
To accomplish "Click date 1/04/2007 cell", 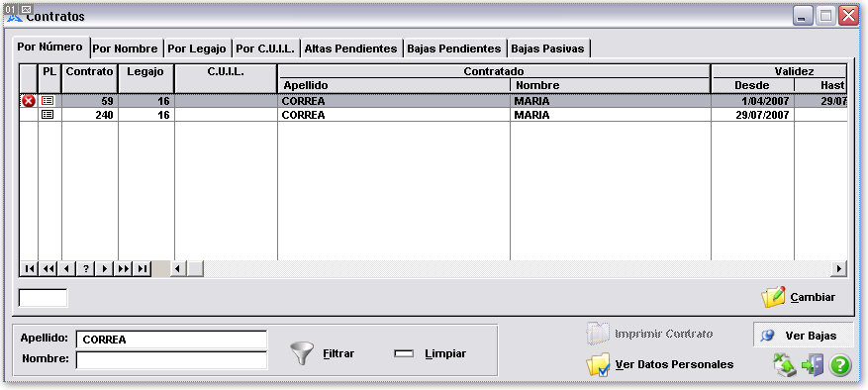I will 752,101.
